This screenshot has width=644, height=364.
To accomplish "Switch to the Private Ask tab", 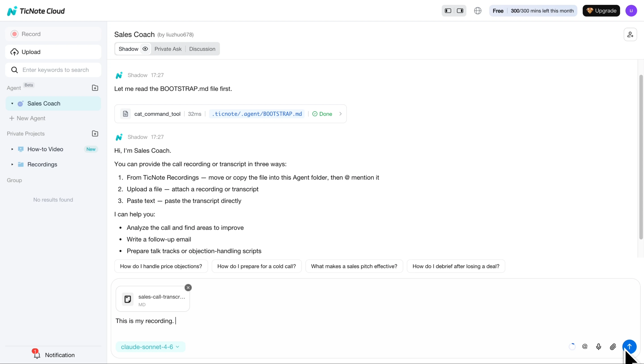I will coord(168,49).
